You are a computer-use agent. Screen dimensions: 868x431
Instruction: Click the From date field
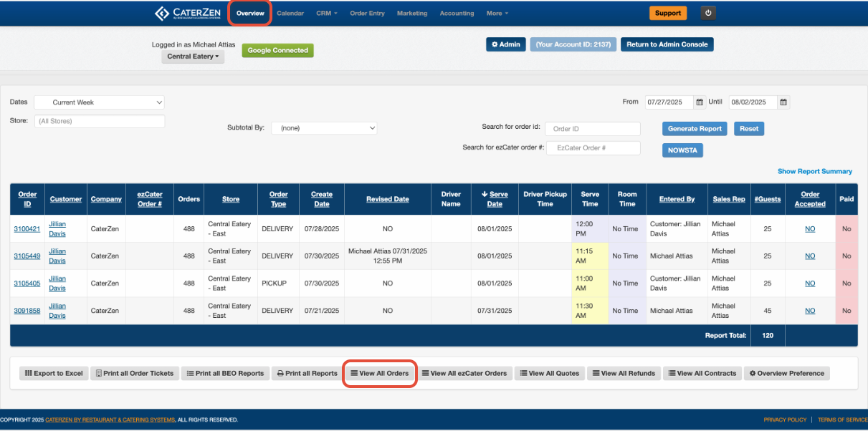669,102
